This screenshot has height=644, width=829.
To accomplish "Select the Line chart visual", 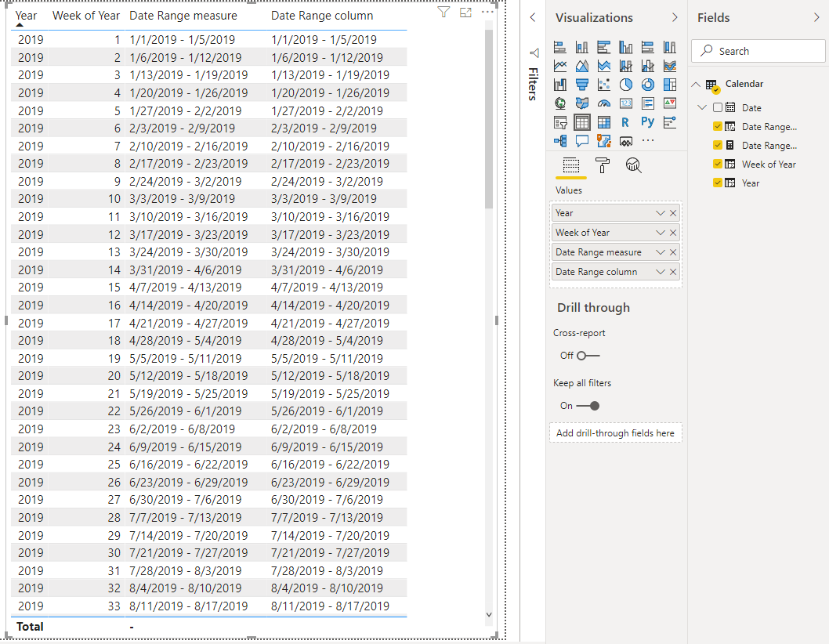I will pyautogui.click(x=560, y=66).
